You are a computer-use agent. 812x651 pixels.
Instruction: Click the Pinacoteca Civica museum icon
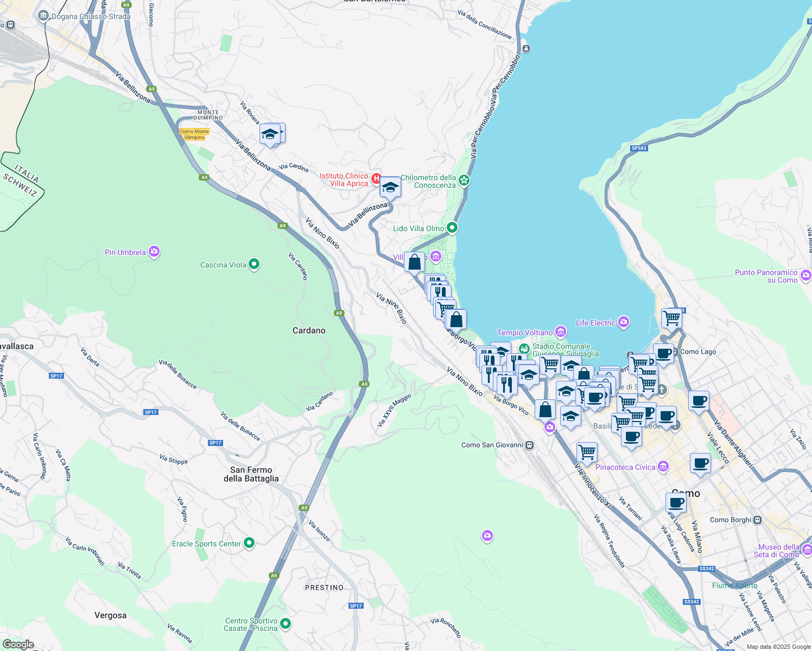click(663, 467)
